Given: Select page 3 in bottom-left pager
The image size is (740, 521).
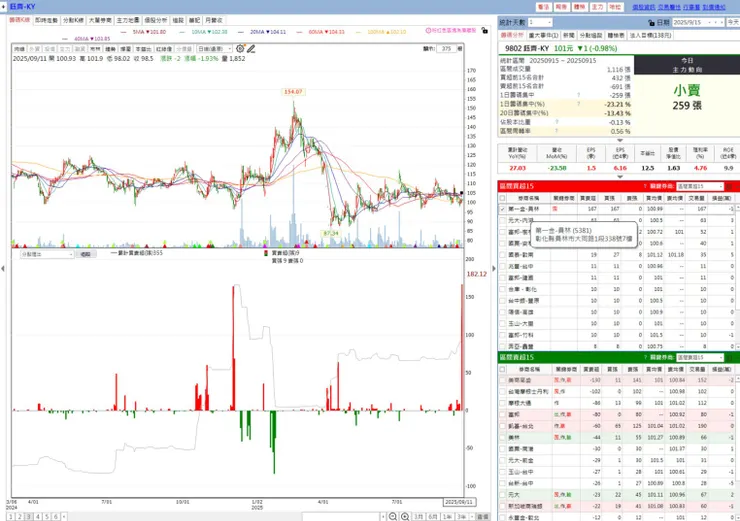Looking at the screenshot, I should pyautogui.click(x=29, y=517).
